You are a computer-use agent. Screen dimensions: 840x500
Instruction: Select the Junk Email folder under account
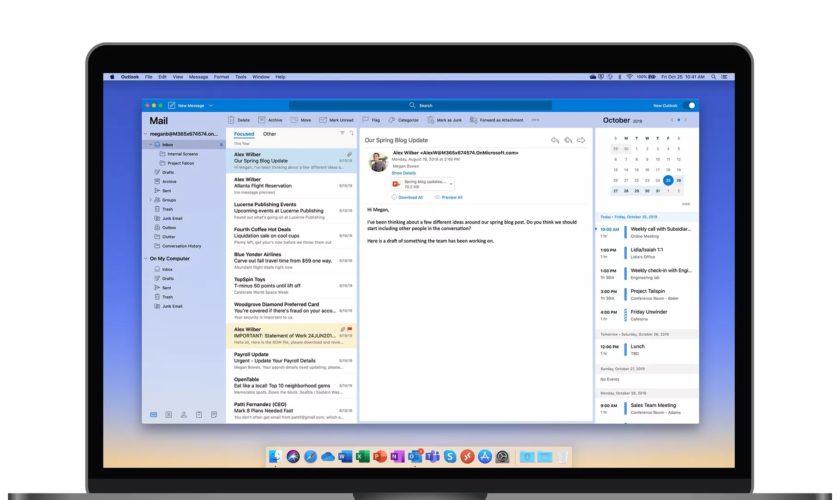coord(168,218)
